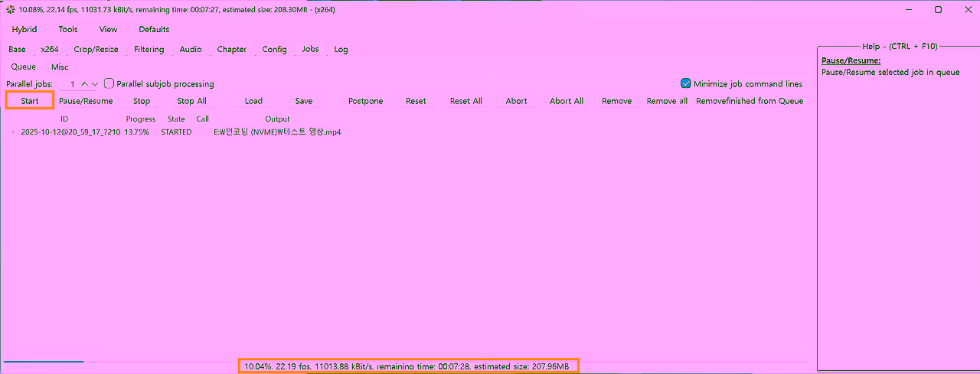Screen dimensions: 980x374
Task: Open the Defaults menu
Action: (154, 29)
